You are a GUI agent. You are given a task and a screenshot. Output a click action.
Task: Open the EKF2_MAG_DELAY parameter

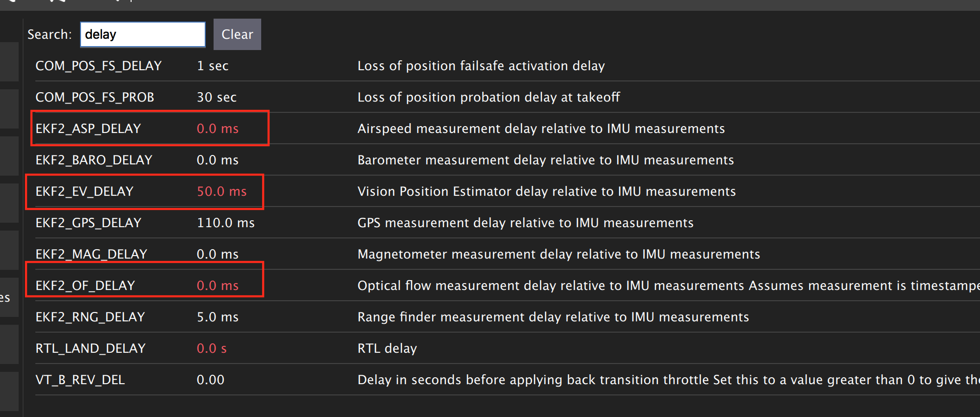pyautogui.click(x=91, y=254)
